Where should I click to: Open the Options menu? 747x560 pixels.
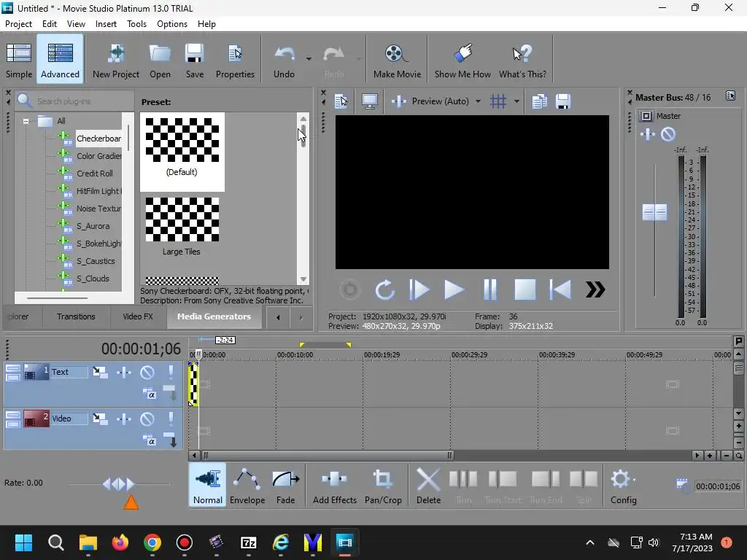click(x=172, y=24)
